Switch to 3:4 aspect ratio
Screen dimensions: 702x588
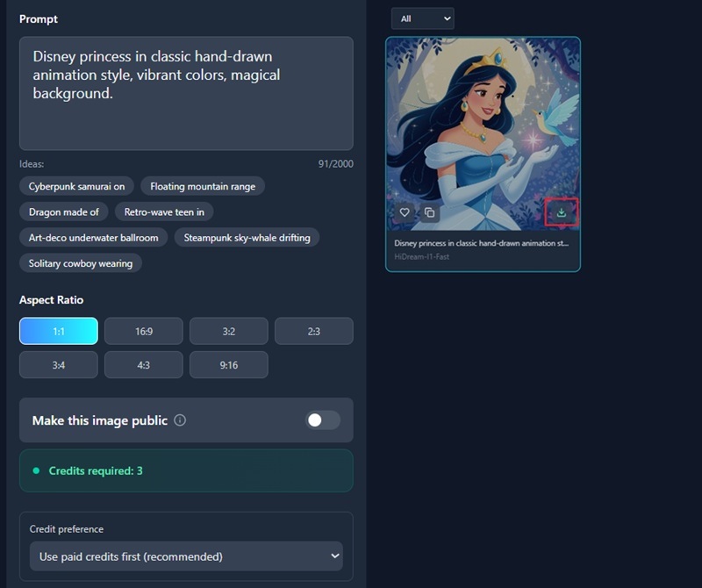[x=59, y=364]
